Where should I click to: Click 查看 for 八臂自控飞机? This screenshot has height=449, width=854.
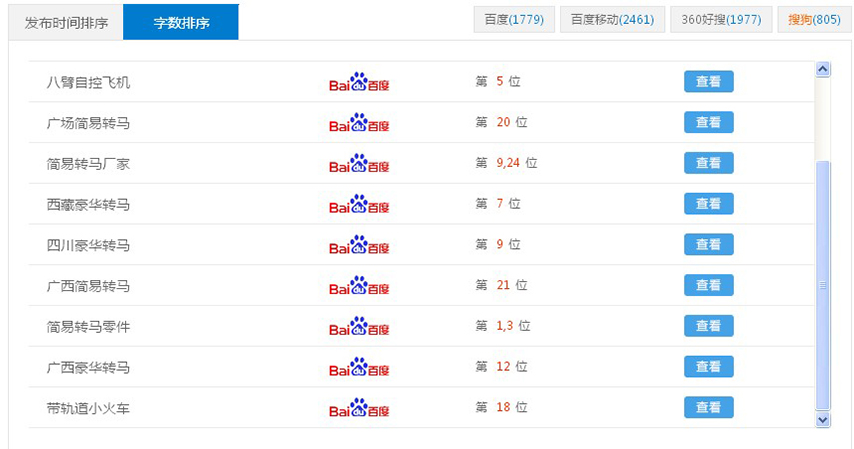(709, 82)
